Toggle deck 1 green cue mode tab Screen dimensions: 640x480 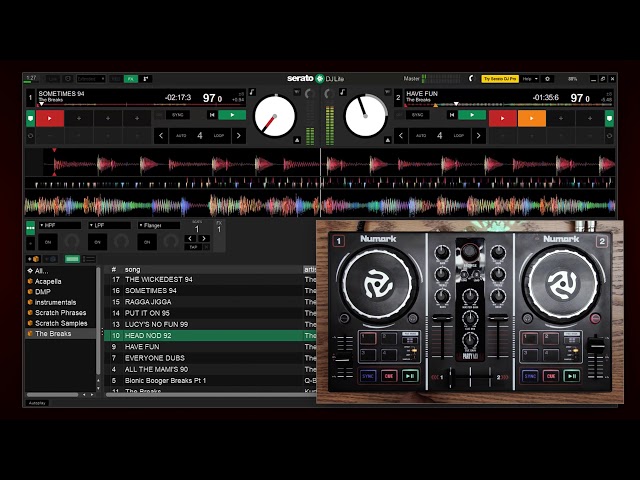tap(30, 118)
